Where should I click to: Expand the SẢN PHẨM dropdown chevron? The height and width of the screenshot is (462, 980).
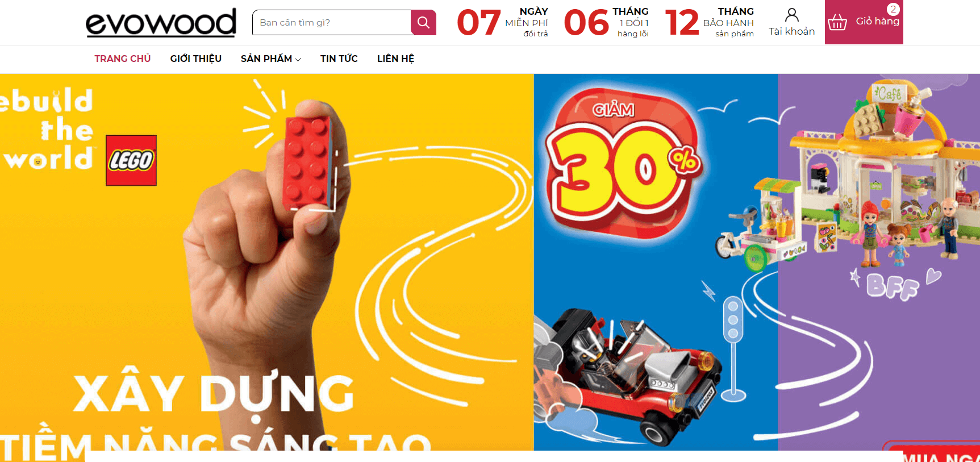[298, 59]
